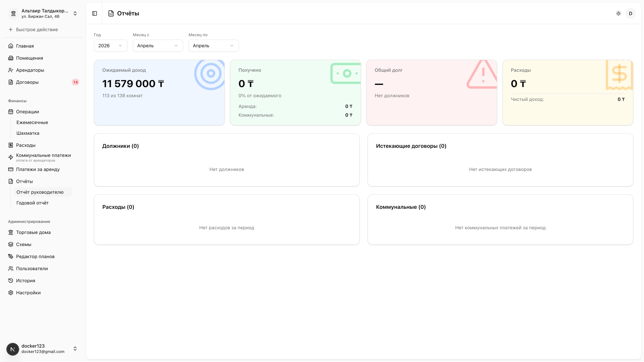Click the document icon beside Договоры
Viewport: 644px width, 362px height.
pos(11,82)
